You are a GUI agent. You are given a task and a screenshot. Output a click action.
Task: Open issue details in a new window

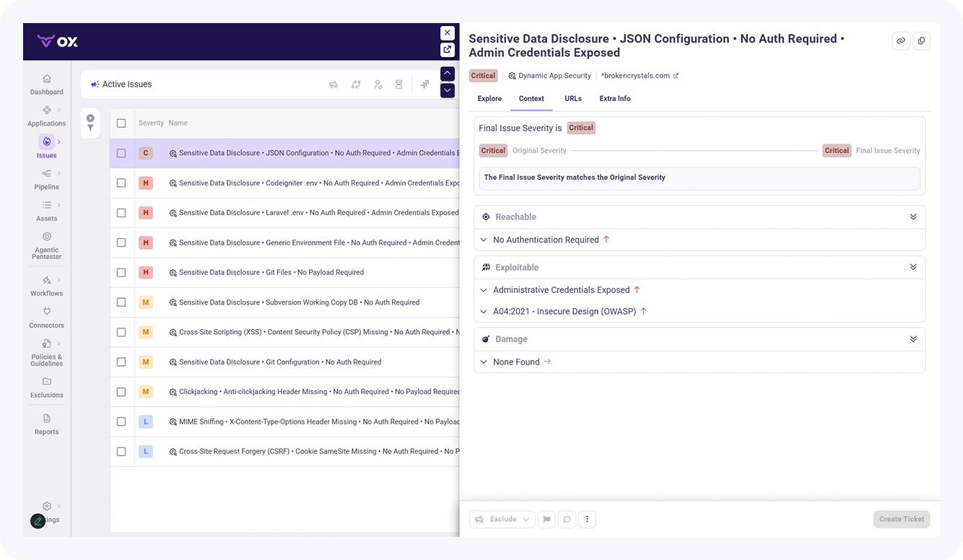click(x=448, y=50)
